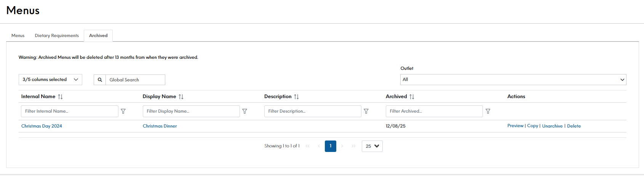Focus the Global Search text field
Image resolution: width=644 pixels, height=176 pixels.
tap(135, 80)
